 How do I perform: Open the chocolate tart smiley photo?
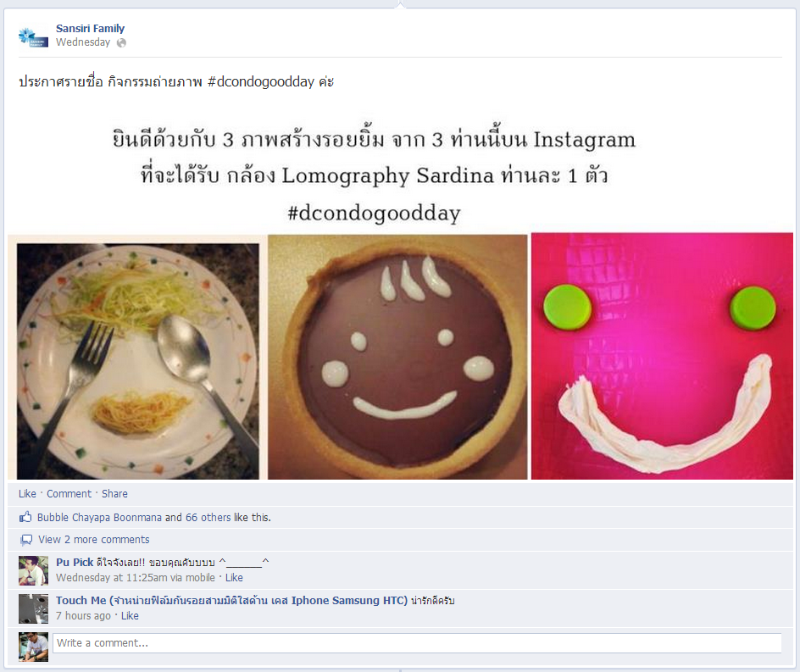(x=397, y=357)
